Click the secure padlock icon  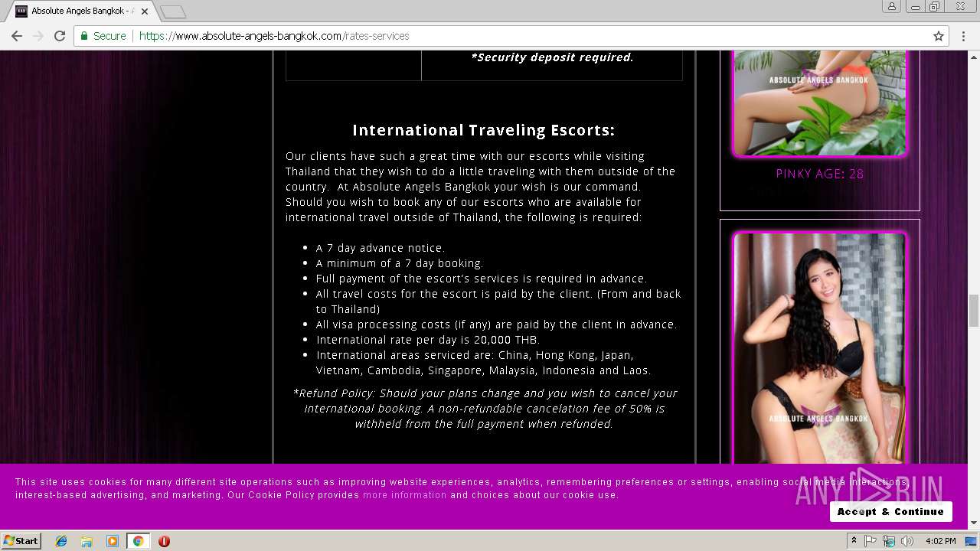click(84, 36)
